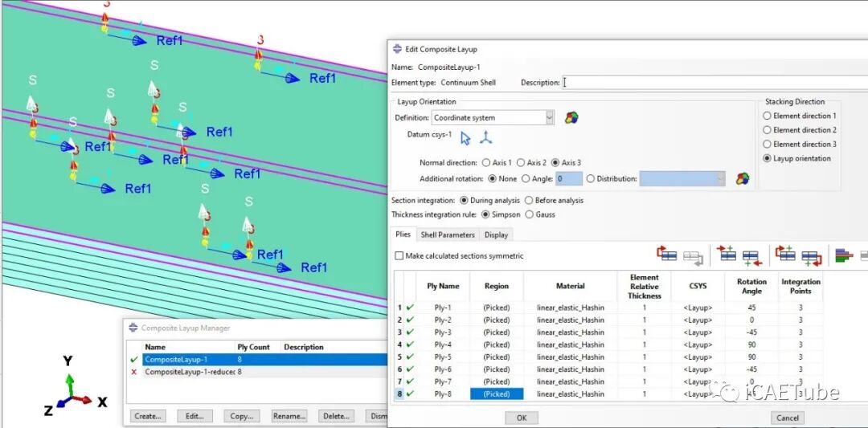
Task: Click Ply-8 highlighted (Picked) region cell
Action: pyautogui.click(x=496, y=393)
